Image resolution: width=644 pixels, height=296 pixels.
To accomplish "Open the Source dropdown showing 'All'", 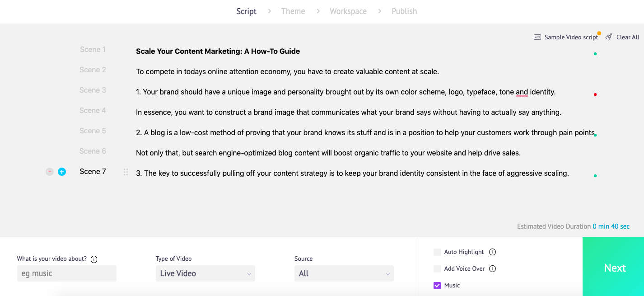I will [x=344, y=273].
